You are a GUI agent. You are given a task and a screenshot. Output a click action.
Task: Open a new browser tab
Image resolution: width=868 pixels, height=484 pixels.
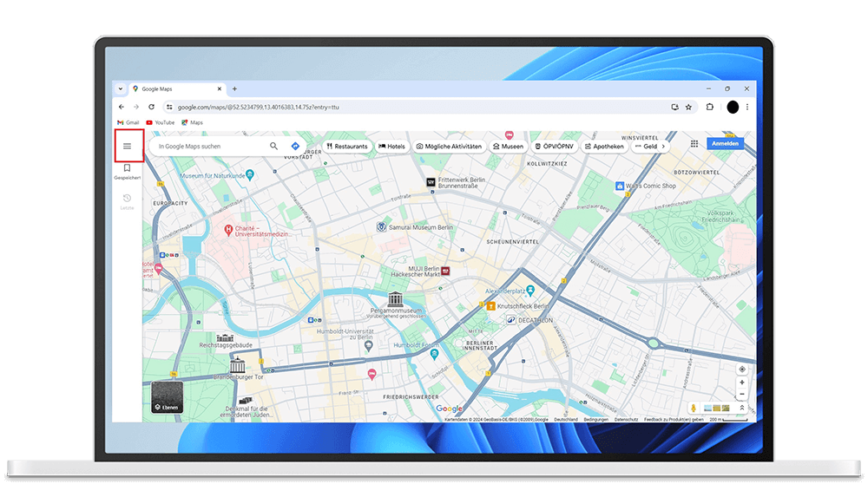click(234, 88)
